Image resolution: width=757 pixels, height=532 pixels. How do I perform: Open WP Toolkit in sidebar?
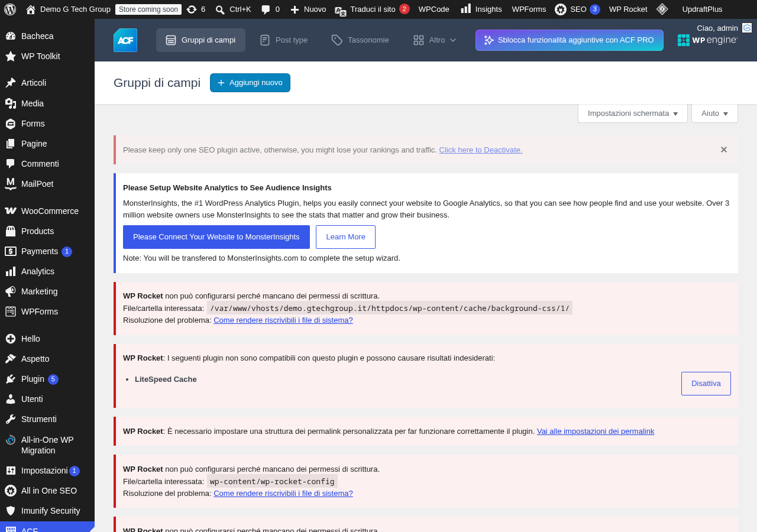pos(47,56)
